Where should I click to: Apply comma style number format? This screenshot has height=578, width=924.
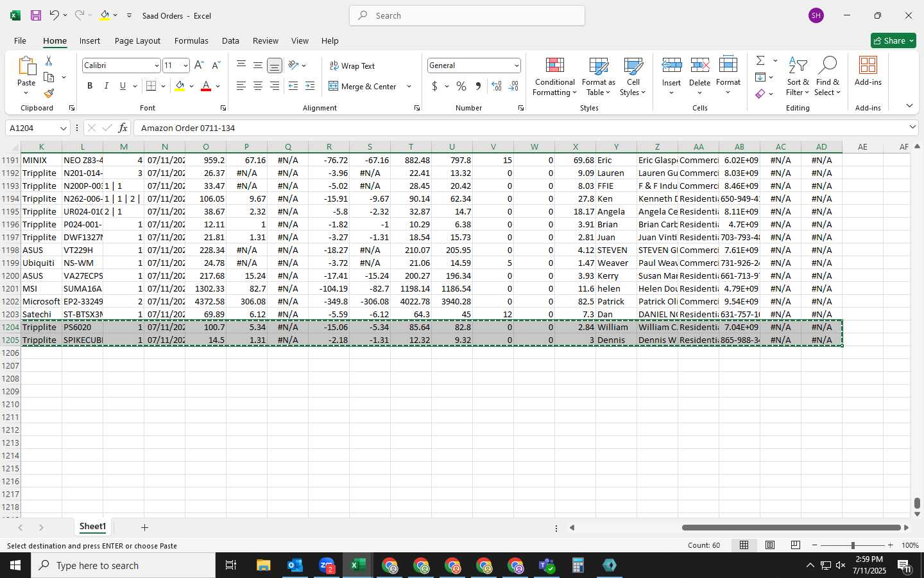[478, 86]
